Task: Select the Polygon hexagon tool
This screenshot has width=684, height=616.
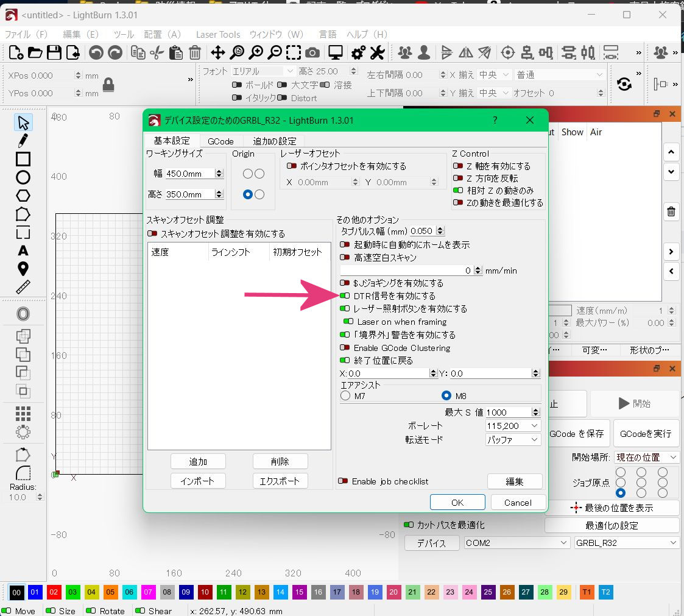Action: (x=23, y=196)
